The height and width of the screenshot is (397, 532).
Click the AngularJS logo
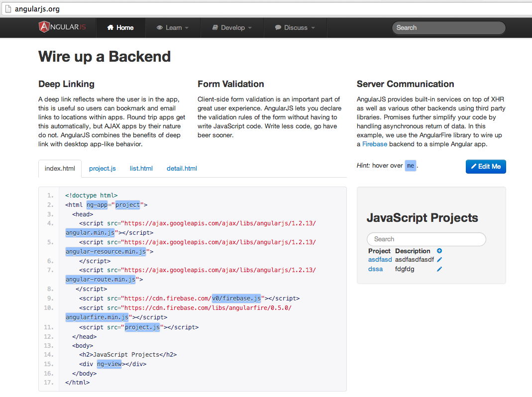[62, 27]
